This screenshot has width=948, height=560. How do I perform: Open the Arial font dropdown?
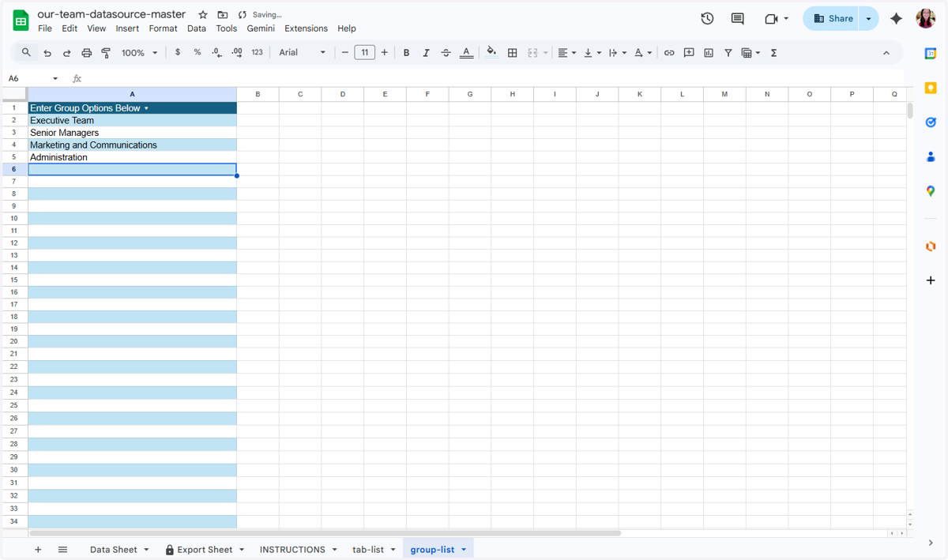302,52
